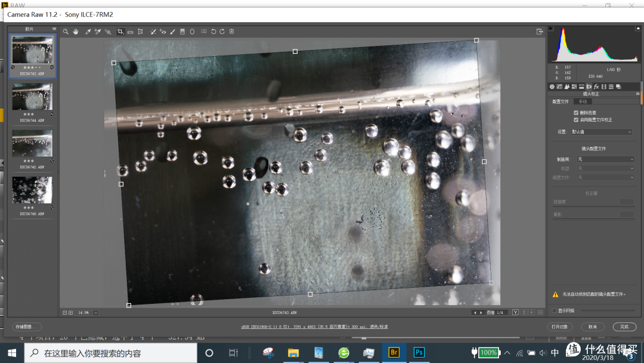Toggle the 删除色差 checkbox
644x363 pixels.
[x=576, y=113]
